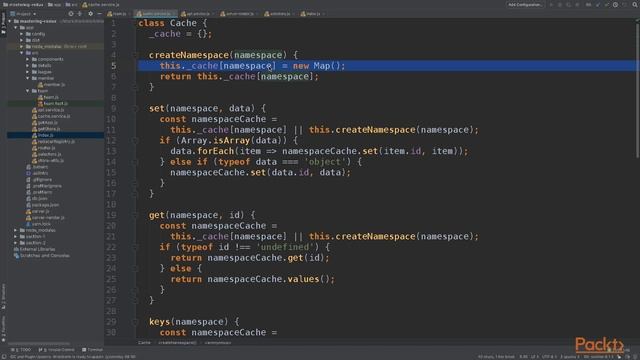
Task: Click the UTF-8 encoding status bar entry
Action: (549, 357)
